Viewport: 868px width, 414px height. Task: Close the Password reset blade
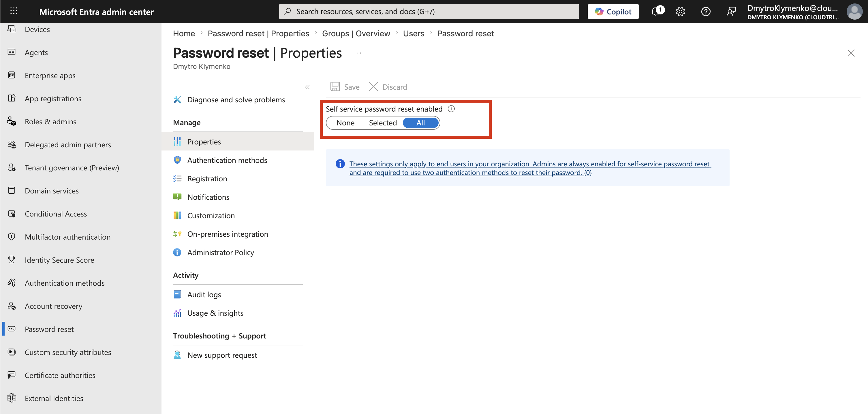point(851,53)
